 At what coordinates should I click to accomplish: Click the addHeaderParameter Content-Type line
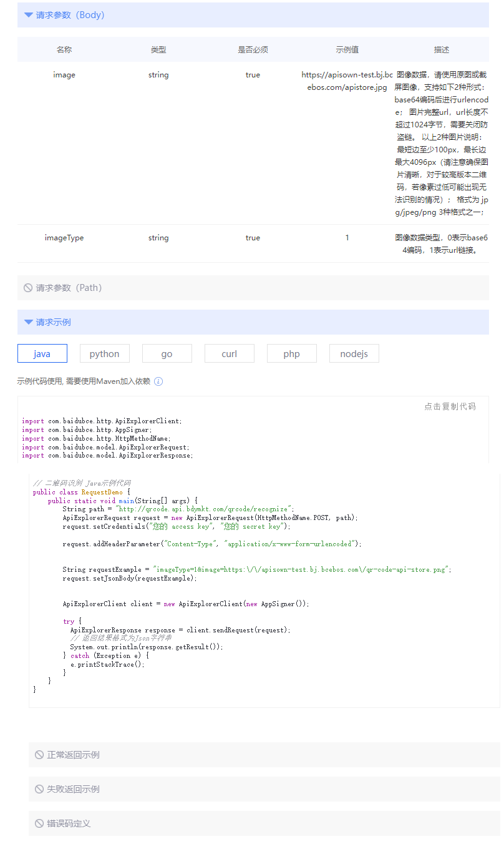tap(212, 544)
